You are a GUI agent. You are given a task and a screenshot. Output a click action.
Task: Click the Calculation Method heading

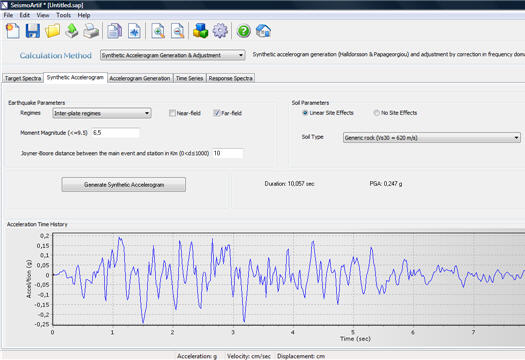click(x=56, y=56)
